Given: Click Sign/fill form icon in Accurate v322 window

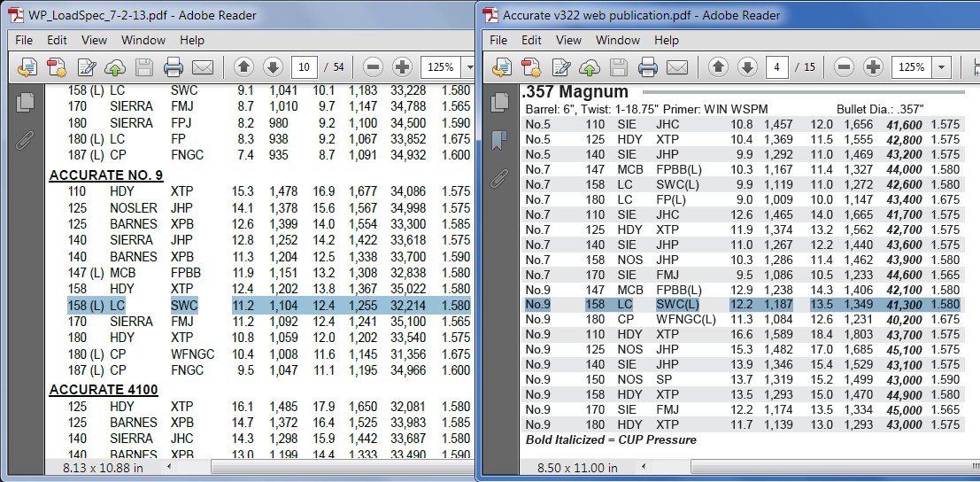Looking at the screenshot, I should 561,67.
